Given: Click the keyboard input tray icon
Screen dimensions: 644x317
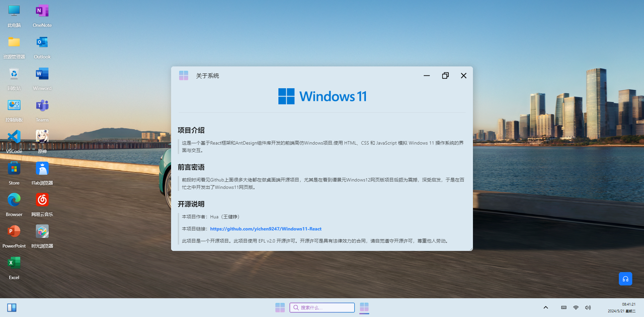Looking at the screenshot, I should (x=563, y=307).
